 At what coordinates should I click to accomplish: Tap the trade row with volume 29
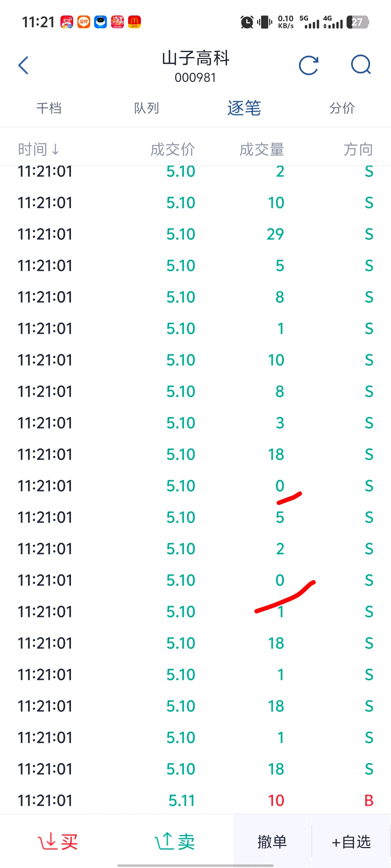(195, 234)
